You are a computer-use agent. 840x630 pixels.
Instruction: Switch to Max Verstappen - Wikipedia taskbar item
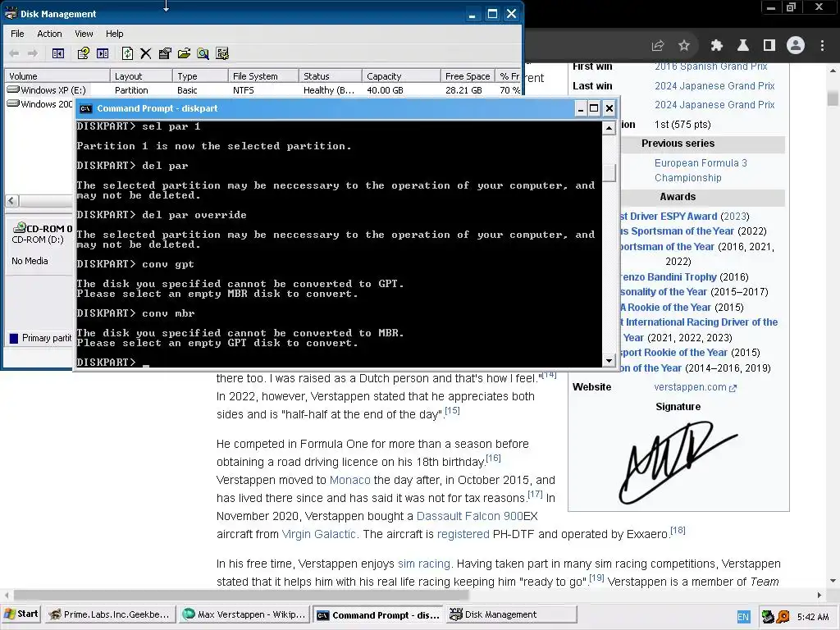(244, 614)
